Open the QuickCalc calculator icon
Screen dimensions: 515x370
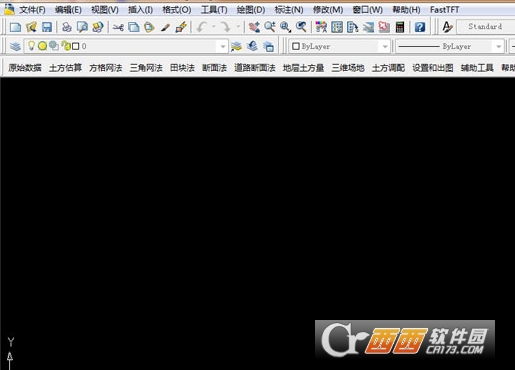(x=400, y=27)
